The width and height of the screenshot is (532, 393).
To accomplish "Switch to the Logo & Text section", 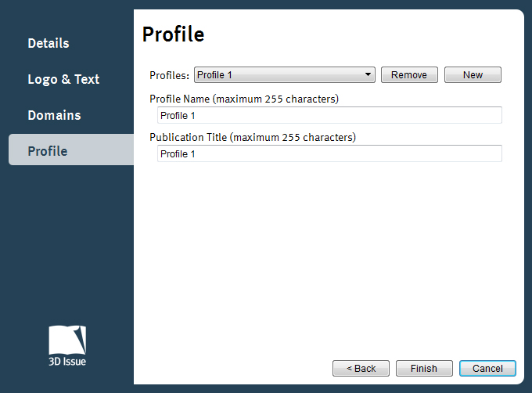I will click(x=63, y=79).
